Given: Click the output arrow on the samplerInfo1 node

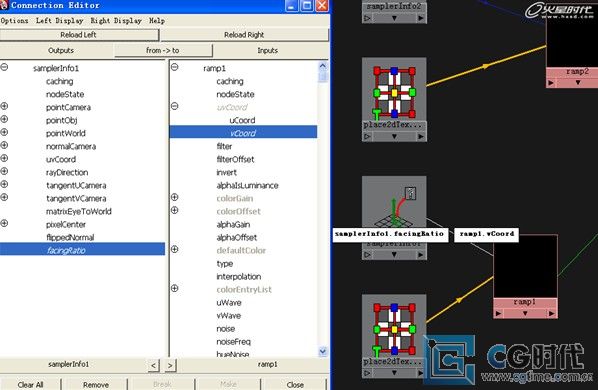Looking at the screenshot, I should tap(421, 254).
